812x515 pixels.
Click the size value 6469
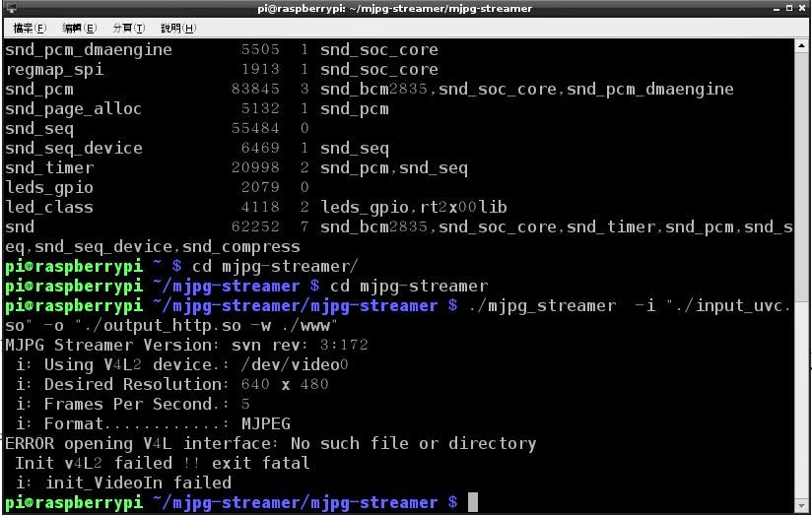[260, 148]
